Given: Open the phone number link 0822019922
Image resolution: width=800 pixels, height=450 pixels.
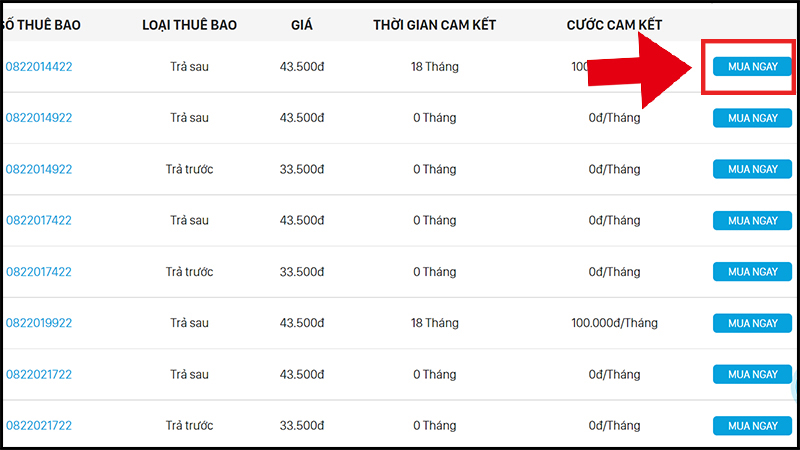Looking at the screenshot, I should 39,323.
